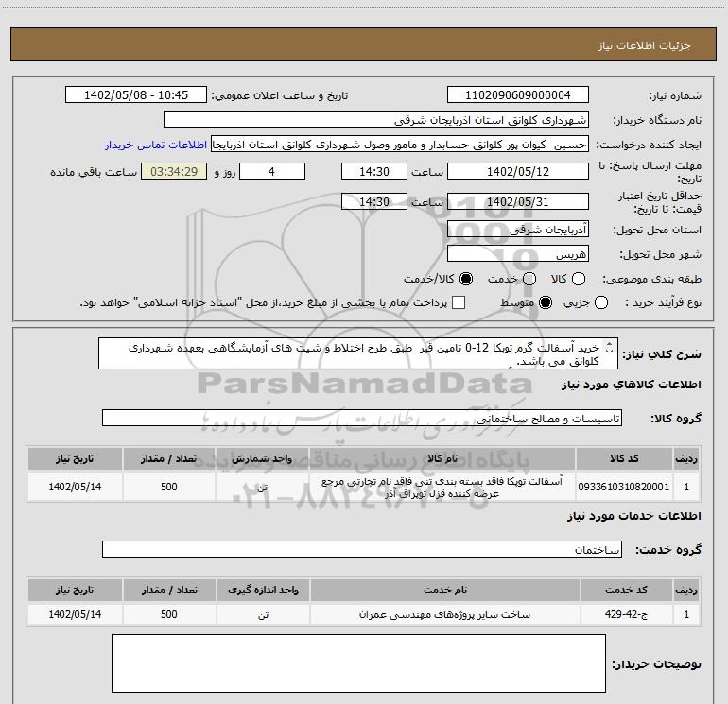Click the goods unit cell تن

[262, 487]
